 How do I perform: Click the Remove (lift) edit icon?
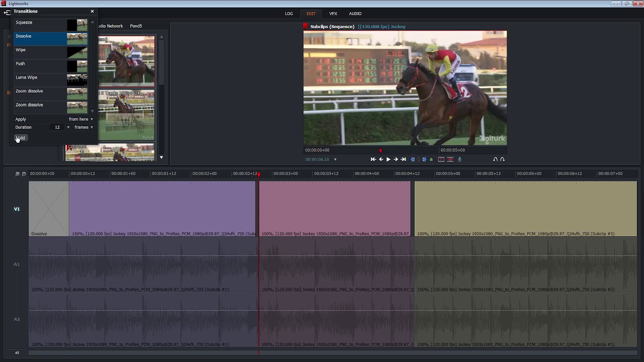[441, 159]
